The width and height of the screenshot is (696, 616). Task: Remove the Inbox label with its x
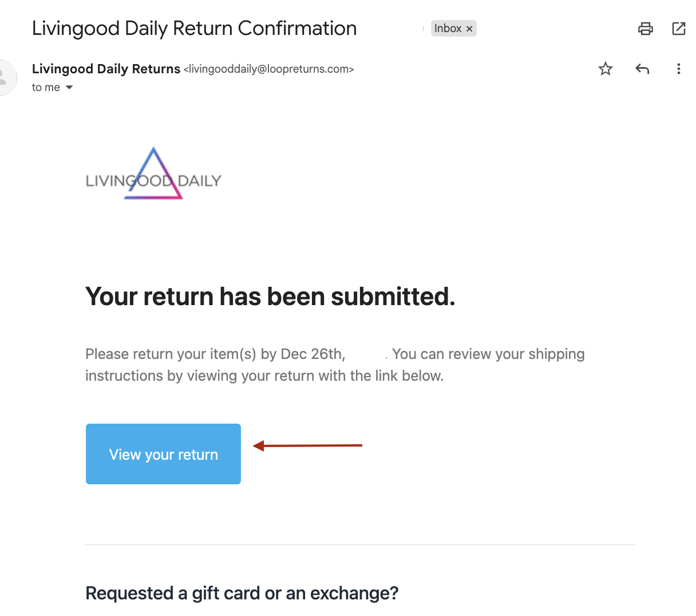tap(469, 29)
